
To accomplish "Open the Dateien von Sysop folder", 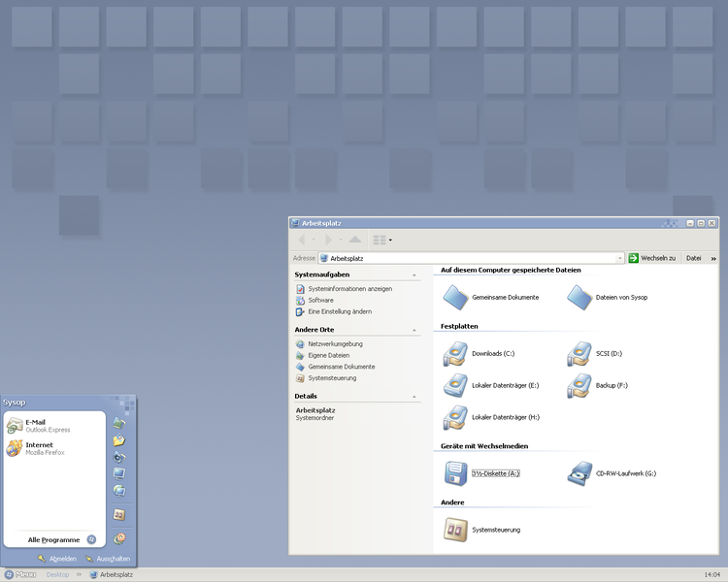I will click(x=579, y=297).
